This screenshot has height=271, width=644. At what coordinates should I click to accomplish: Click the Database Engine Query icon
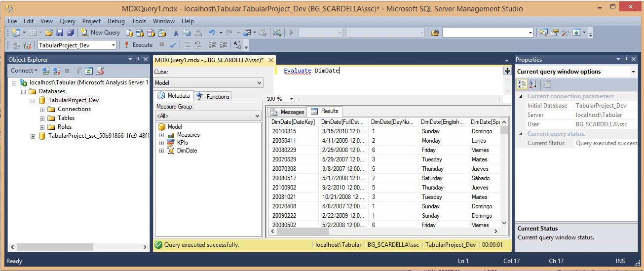[129, 33]
